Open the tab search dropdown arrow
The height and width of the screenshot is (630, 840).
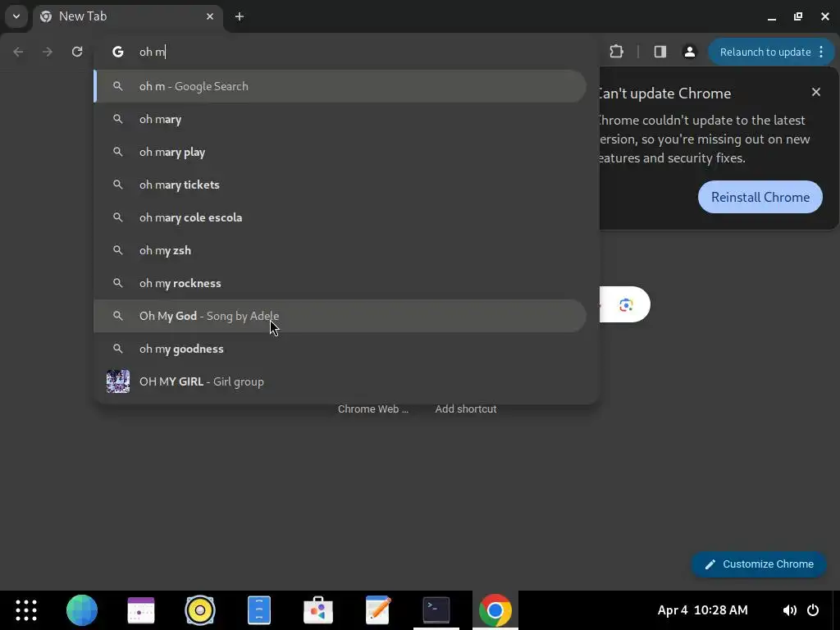(x=16, y=16)
